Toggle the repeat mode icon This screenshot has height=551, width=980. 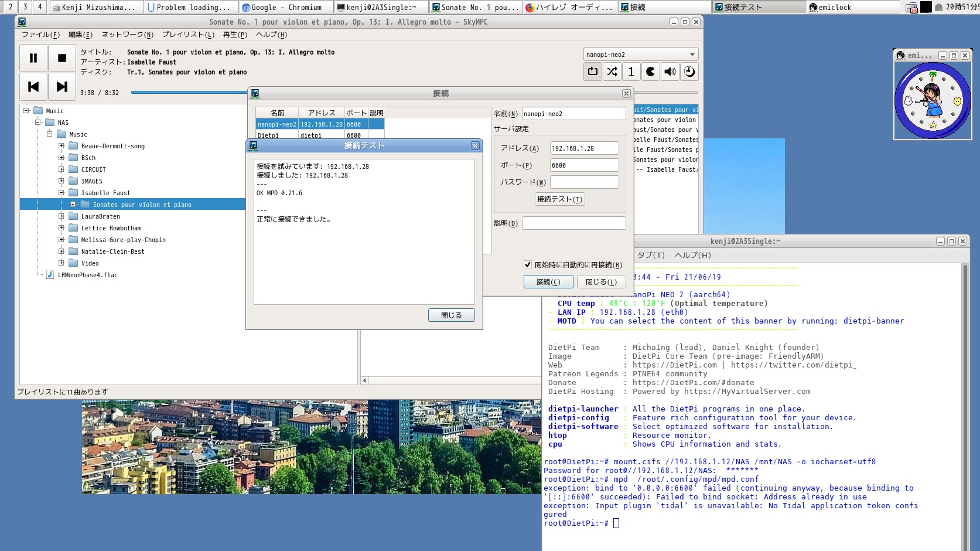coord(593,72)
